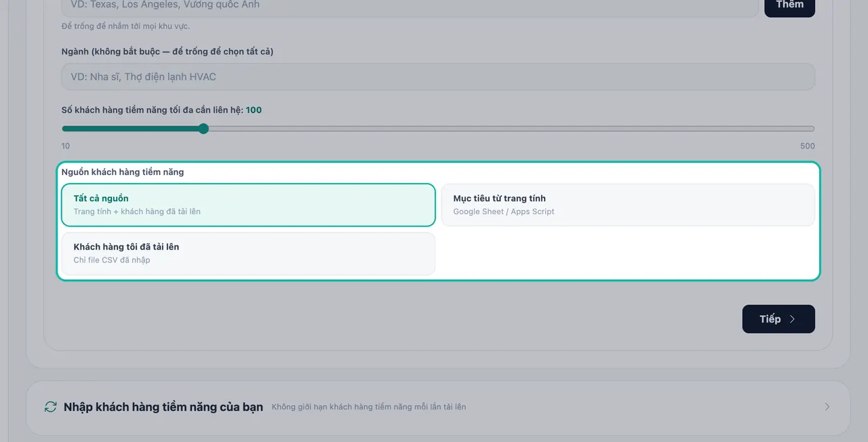Click the note "Không giới hạn khách hàng tiềm năng mỗi lần tải lên"
The height and width of the screenshot is (442, 868).
click(x=369, y=407)
